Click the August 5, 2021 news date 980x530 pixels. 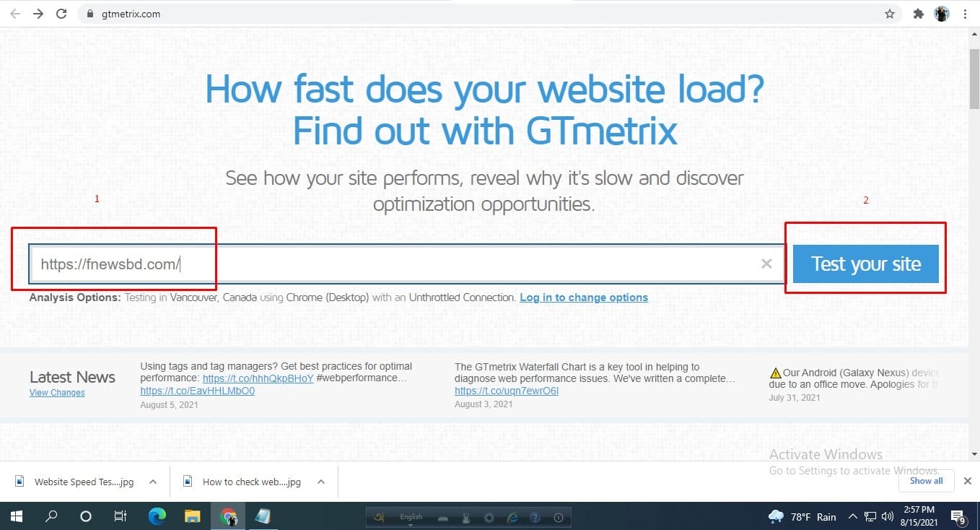click(169, 404)
